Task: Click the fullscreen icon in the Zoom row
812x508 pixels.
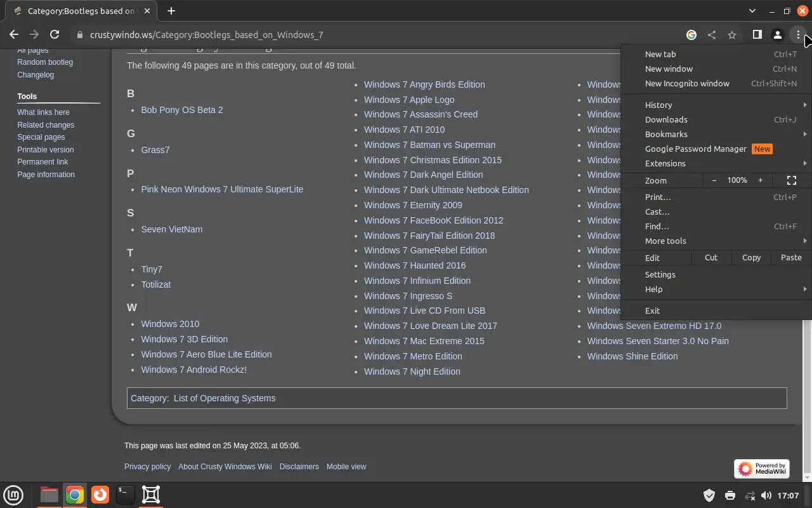Action: point(792,180)
